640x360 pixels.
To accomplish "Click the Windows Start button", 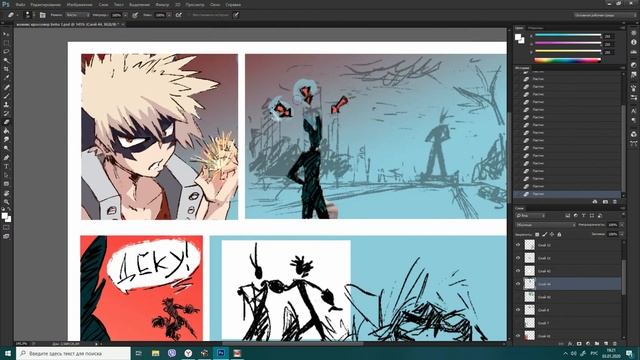I will click(7, 353).
